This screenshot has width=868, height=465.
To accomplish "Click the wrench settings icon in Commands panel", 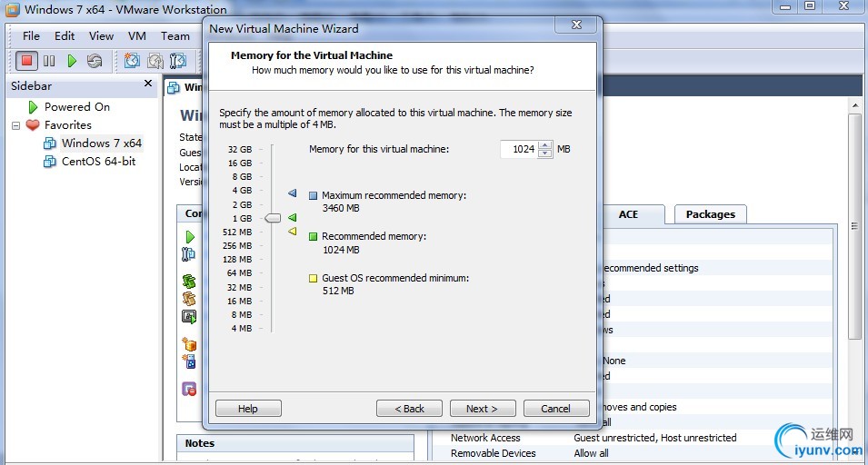I will click(x=189, y=253).
